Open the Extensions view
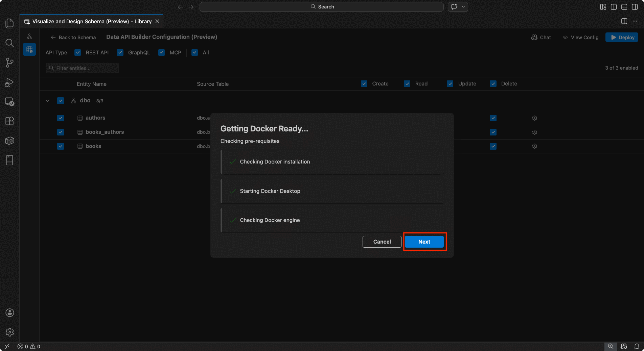Image resolution: width=644 pixels, height=351 pixels. [9, 121]
